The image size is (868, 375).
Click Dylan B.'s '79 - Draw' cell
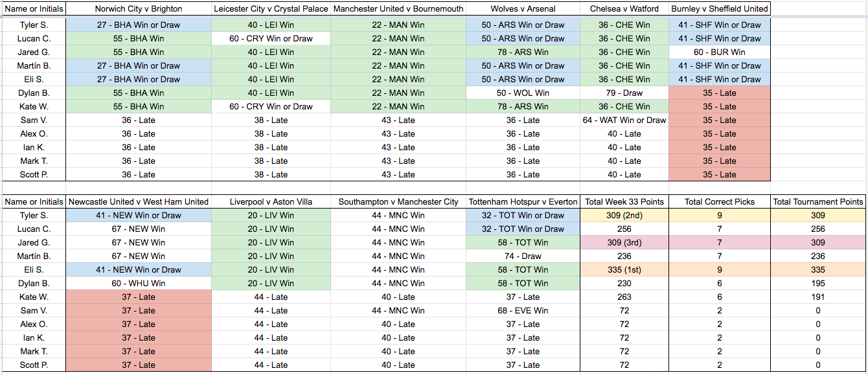click(x=624, y=93)
